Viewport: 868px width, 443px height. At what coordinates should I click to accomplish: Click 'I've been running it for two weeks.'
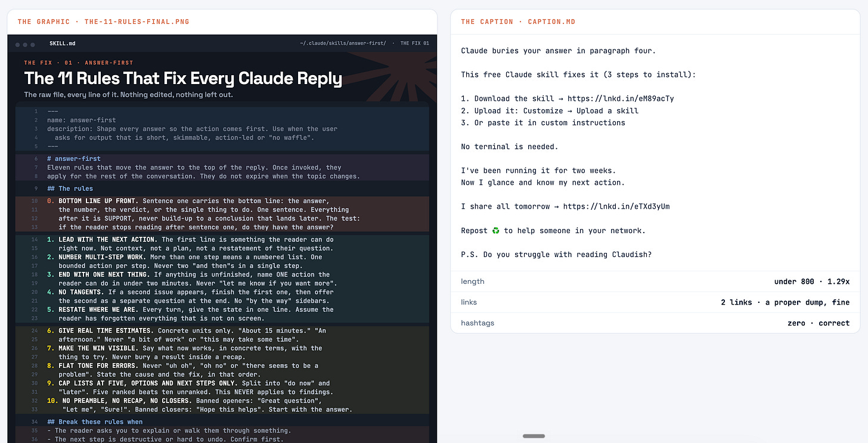coord(538,171)
